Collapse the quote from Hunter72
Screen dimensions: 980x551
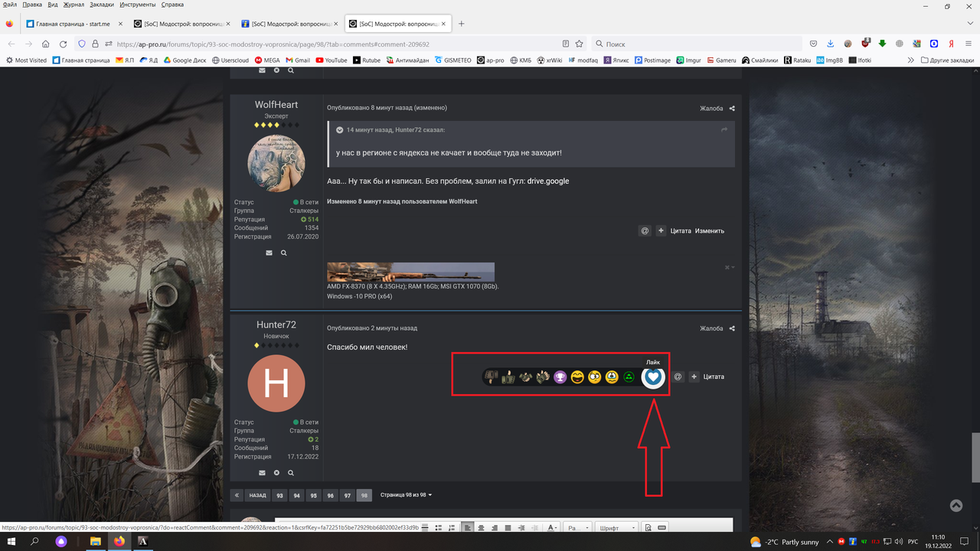tap(339, 130)
